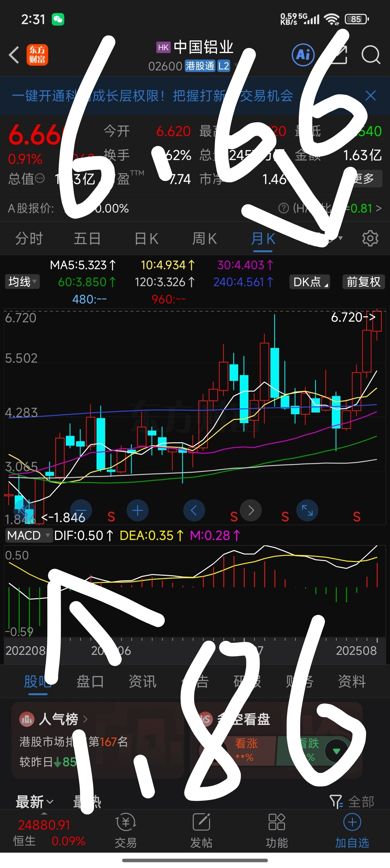The height and width of the screenshot is (868, 390).
Task: Open 交易 in bottom bar
Action: (x=126, y=831)
